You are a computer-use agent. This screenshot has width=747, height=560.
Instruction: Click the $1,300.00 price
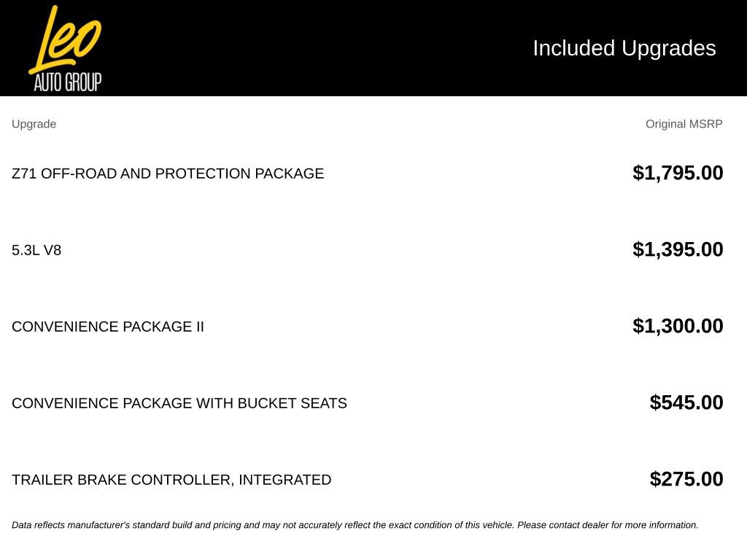click(678, 326)
